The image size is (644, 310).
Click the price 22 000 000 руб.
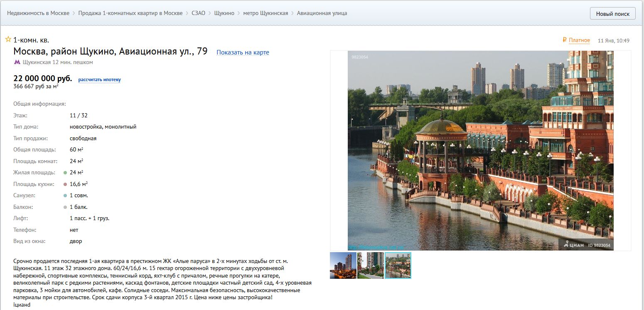(x=43, y=79)
